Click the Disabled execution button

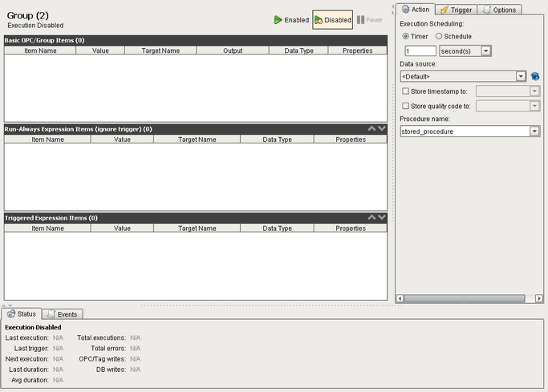point(332,20)
